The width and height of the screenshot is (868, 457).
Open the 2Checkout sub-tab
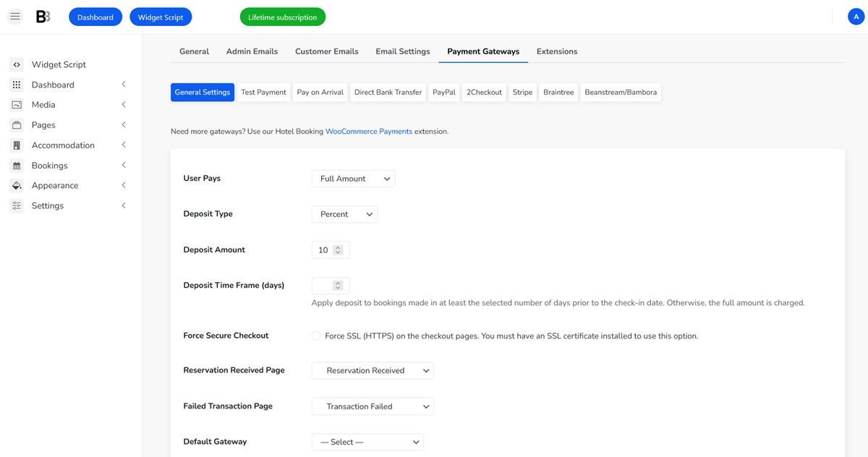(x=484, y=93)
